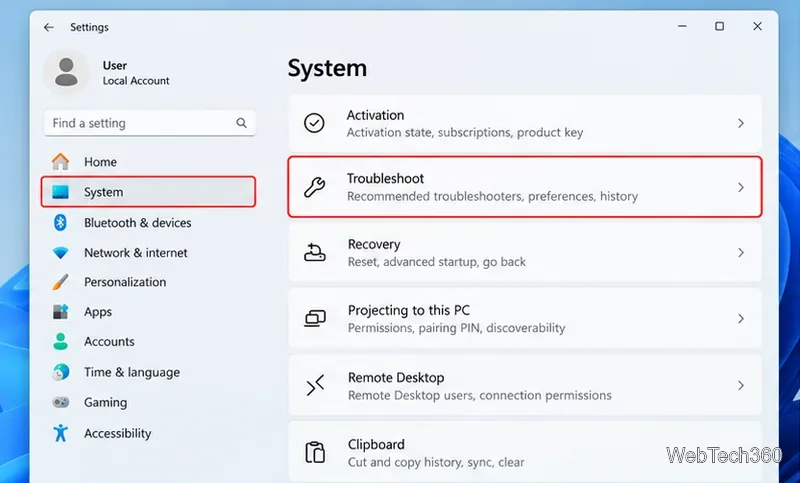This screenshot has height=483, width=800.
Task: Click the User account name
Action: coord(115,65)
